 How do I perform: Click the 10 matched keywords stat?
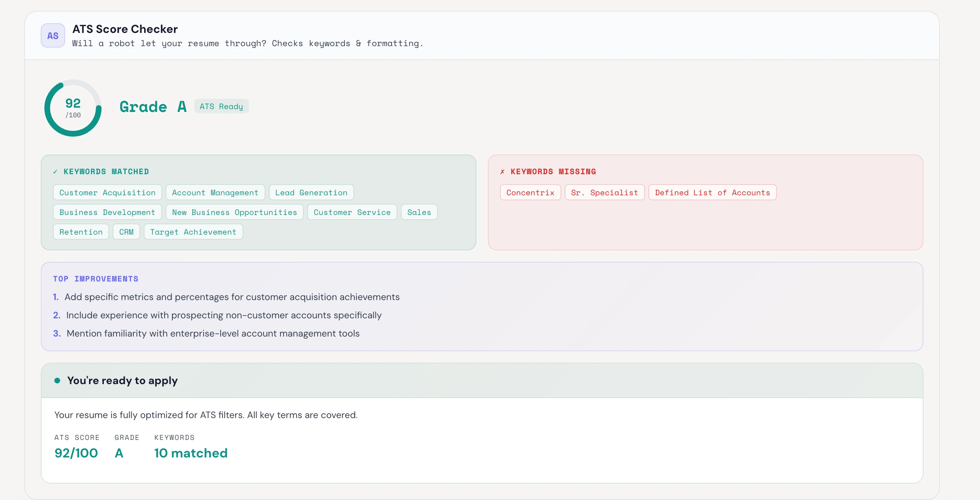pos(191,453)
